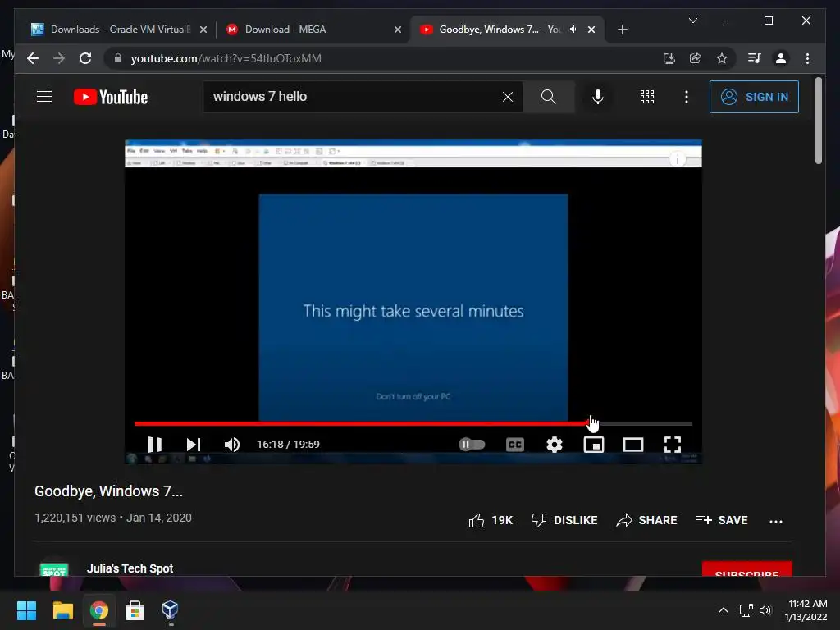The width and height of the screenshot is (840, 630).
Task: Click the red video progress bar
Action: click(x=413, y=424)
